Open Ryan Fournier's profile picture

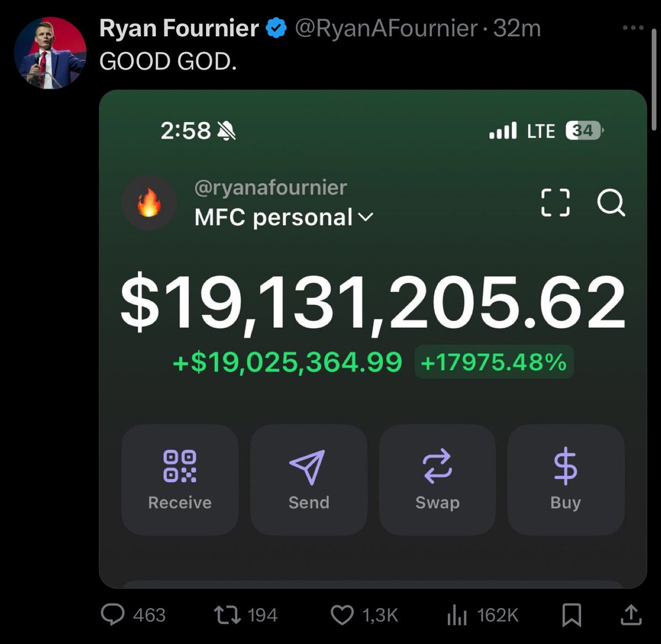[x=50, y=53]
